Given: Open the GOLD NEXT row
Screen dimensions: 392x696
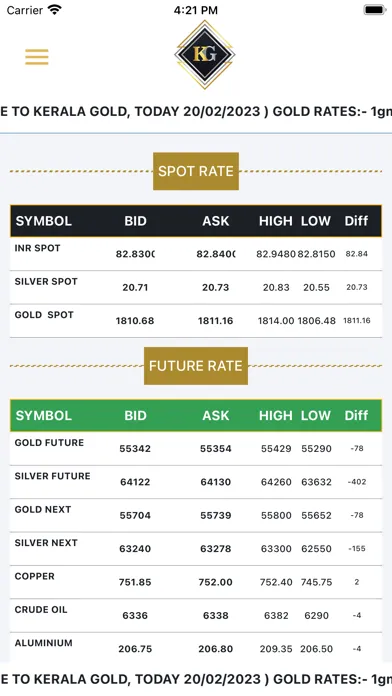Looking at the screenshot, I should [196, 515].
